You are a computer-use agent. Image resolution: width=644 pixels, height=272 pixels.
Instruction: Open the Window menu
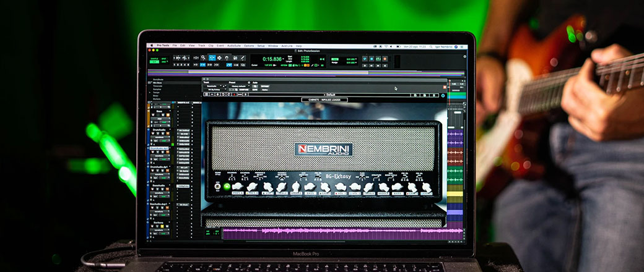click(x=273, y=46)
